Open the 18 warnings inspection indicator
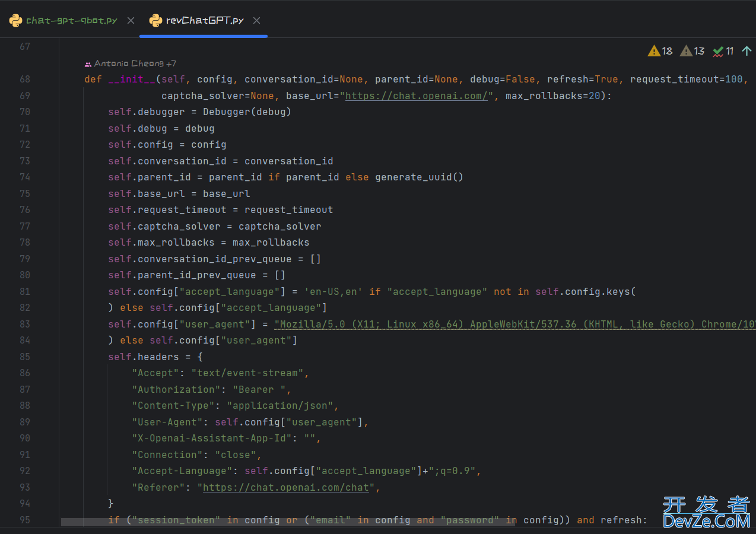The width and height of the screenshot is (756, 534). 660,51
